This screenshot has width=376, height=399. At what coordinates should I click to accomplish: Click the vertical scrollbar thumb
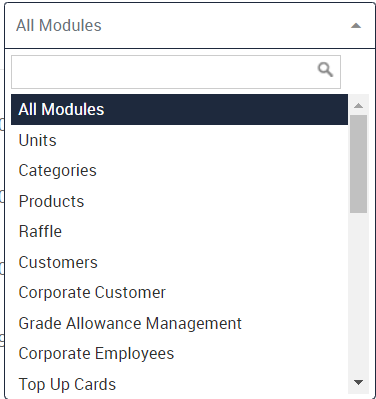coord(359,164)
